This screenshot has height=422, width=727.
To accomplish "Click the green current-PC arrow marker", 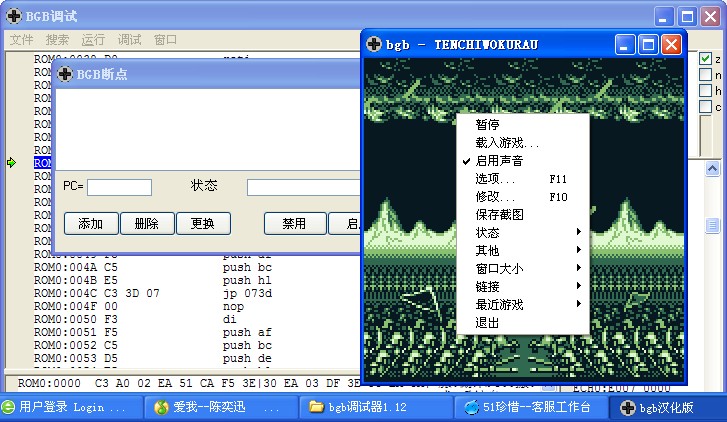I will click(12, 162).
